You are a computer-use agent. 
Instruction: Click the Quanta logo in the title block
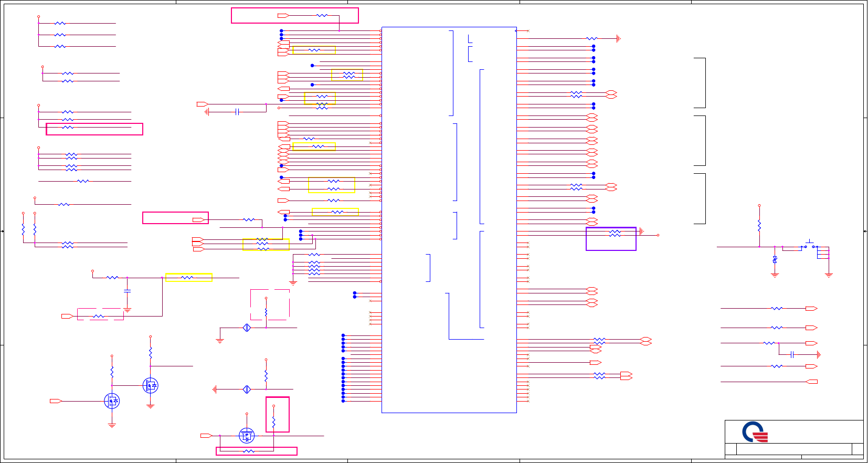[x=755, y=432]
